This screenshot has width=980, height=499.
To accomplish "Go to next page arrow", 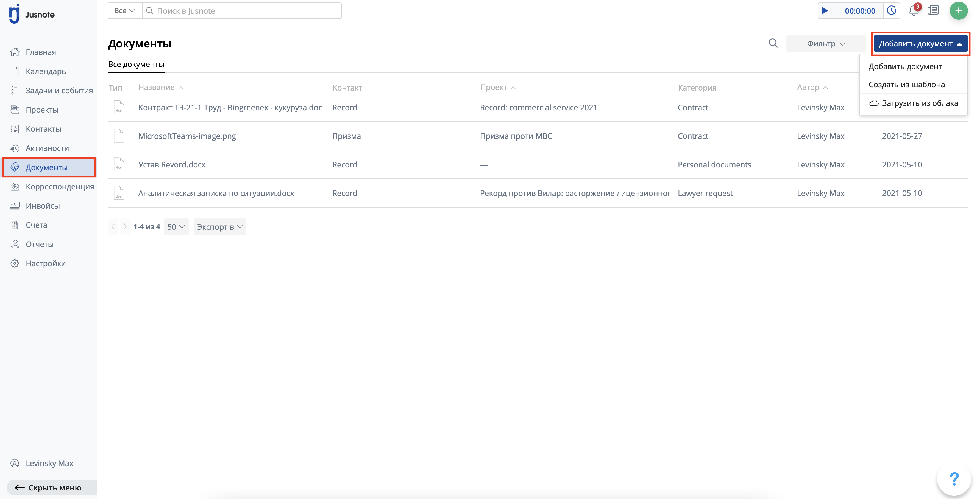I will pyautogui.click(x=125, y=226).
